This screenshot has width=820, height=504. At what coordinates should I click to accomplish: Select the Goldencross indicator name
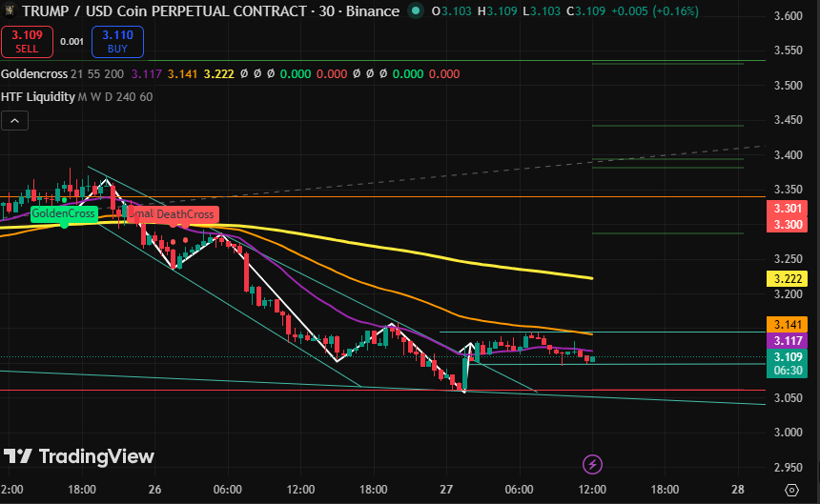coord(34,74)
